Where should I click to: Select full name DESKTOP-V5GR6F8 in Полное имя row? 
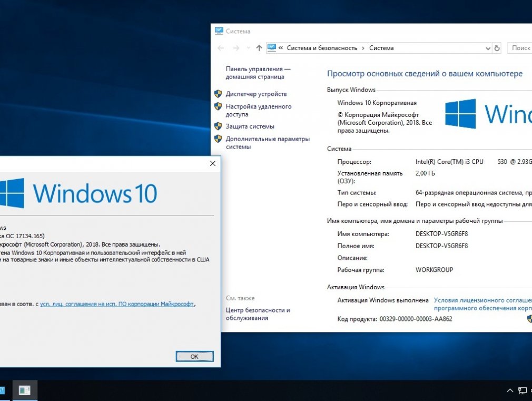click(442, 246)
